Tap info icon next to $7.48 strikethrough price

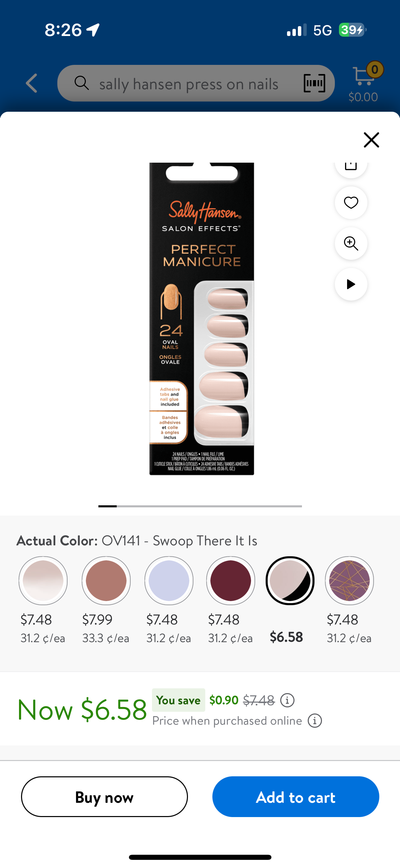(287, 700)
